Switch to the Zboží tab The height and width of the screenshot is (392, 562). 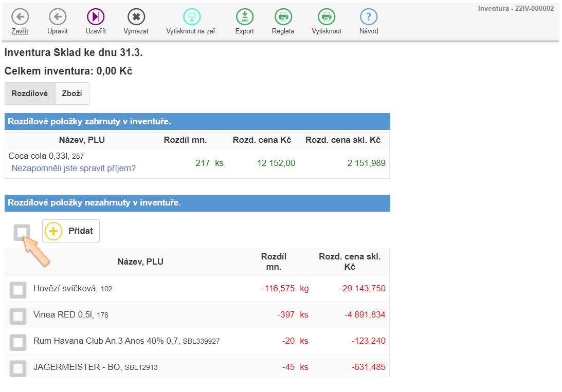pyautogui.click(x=72, y=94)
